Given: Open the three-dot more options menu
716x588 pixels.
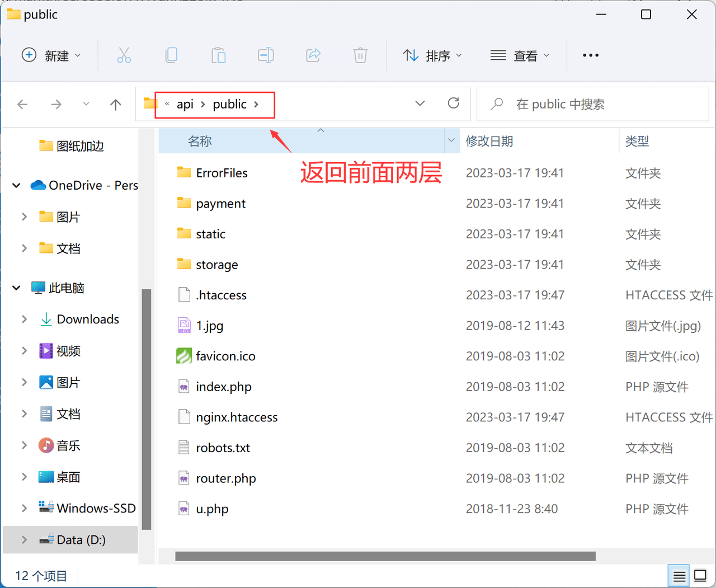Looking at the screenshot, I should click(591, 55).
